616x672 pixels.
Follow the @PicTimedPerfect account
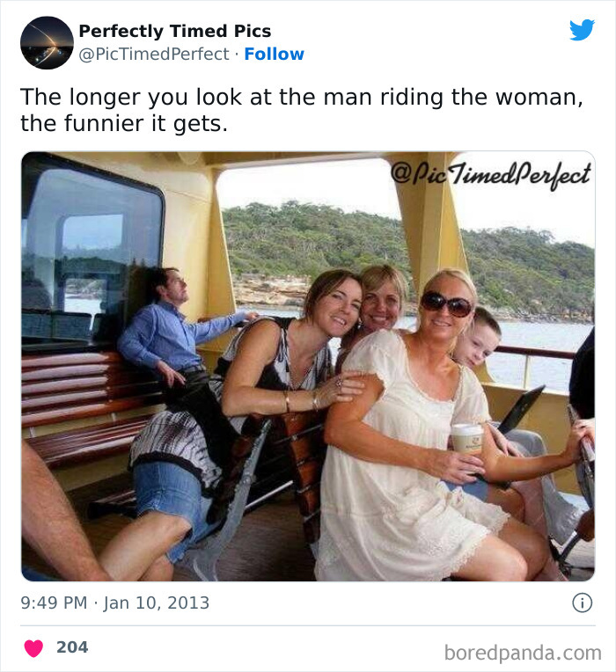(274, 54)
